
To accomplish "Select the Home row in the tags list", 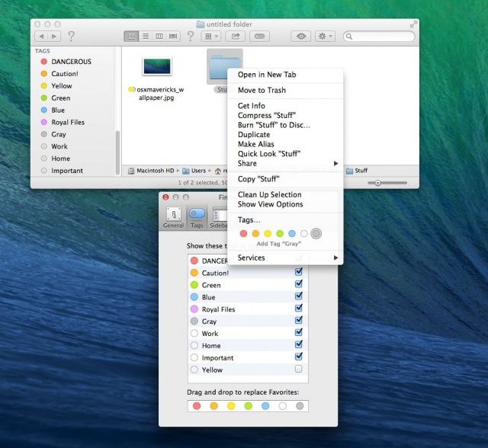I will 248,345.
